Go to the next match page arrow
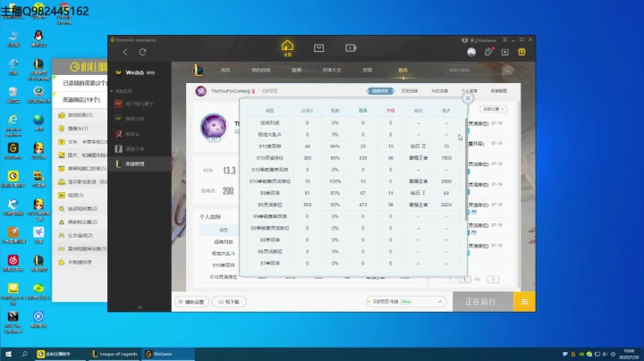 tap(493, 280)
